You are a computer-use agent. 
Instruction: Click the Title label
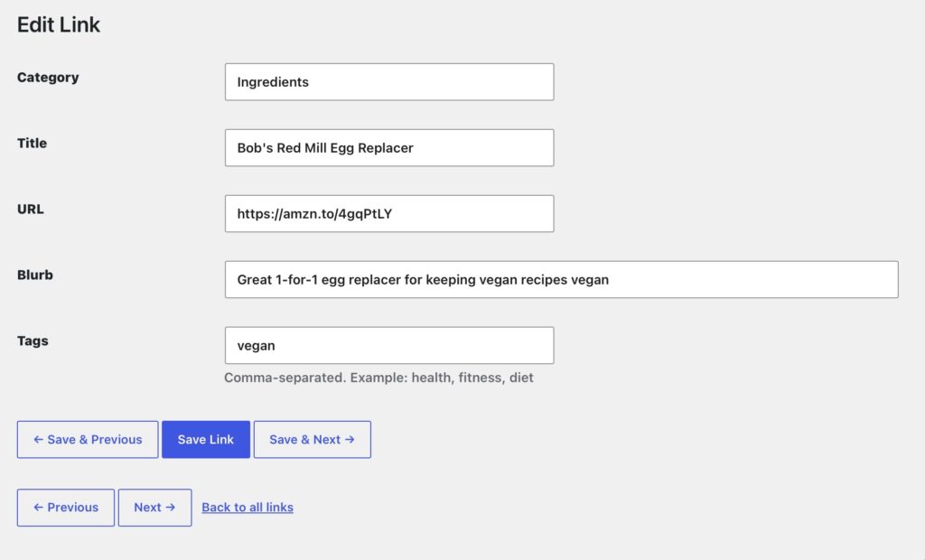point(32,143)
